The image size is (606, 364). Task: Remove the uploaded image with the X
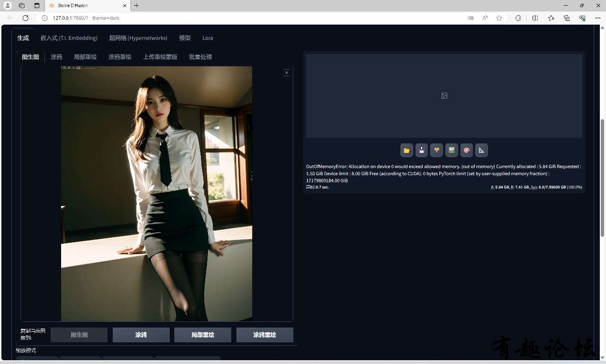(287, 72)
